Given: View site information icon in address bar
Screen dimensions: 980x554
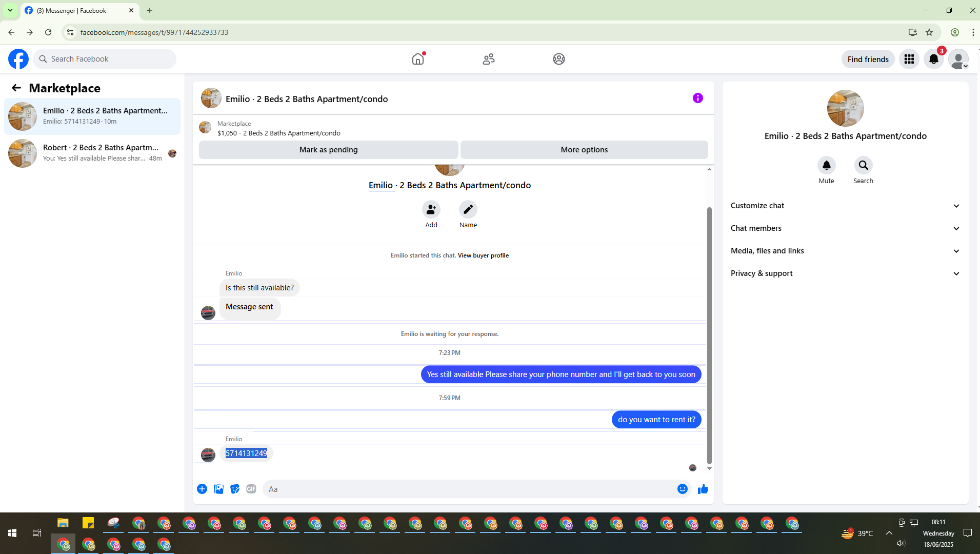Looking at the screenshot, I should [x=70, y=32].
